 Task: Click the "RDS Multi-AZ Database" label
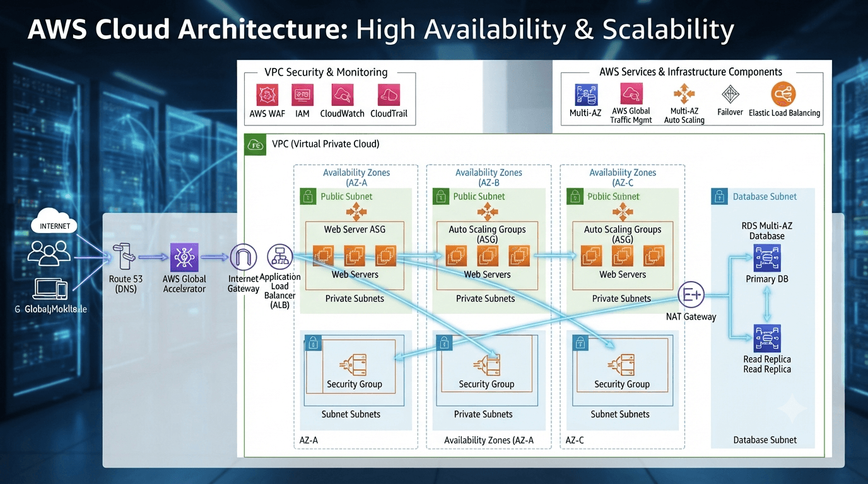pos(767,231)
